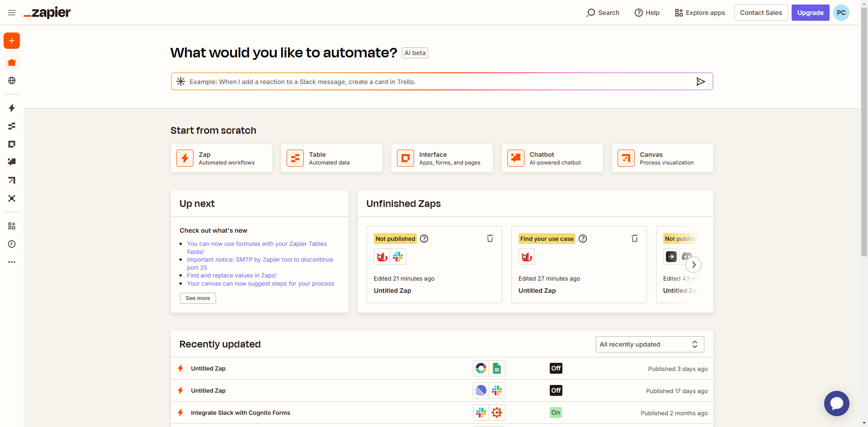The image size is (868, 427).
Task: Open Zap history clock icon in sidebar
Action: point(12,244)
